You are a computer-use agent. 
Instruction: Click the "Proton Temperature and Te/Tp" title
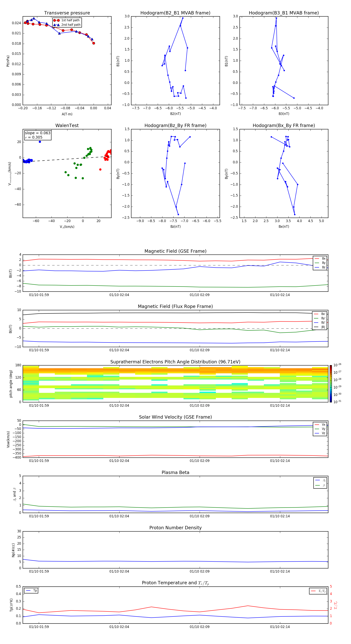click(175, 583)
